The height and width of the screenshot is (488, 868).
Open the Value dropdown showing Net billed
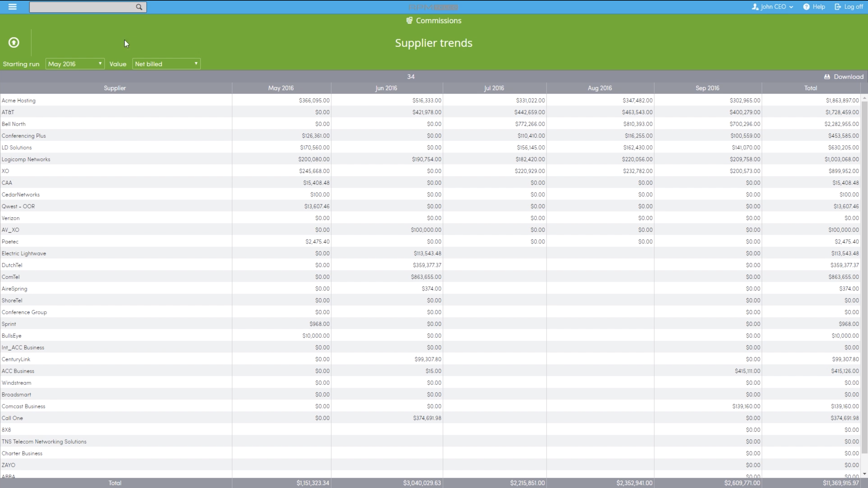click(x=166, y=64)
